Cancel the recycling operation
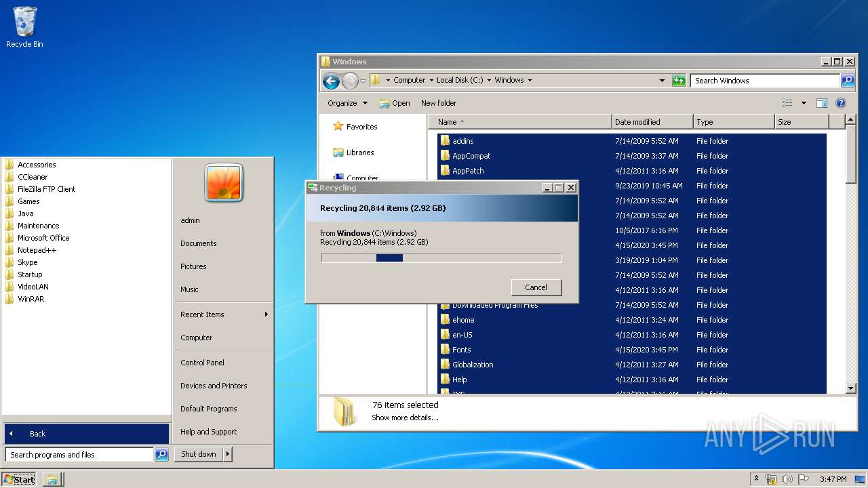 [x=536, y=287]
